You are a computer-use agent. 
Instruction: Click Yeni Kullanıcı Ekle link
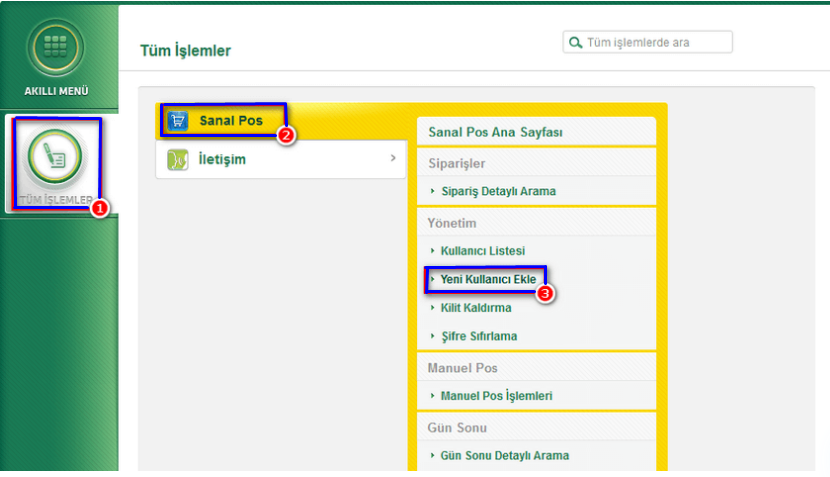point(488,280)
